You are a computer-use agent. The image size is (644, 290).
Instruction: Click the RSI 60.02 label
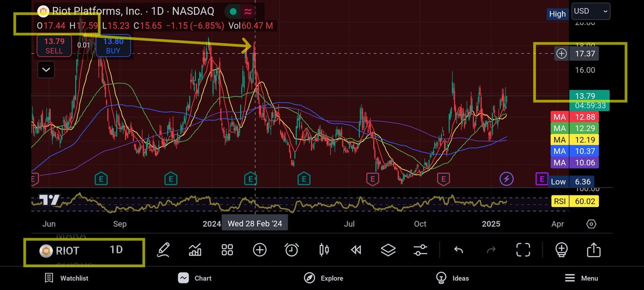pos(574,202)
